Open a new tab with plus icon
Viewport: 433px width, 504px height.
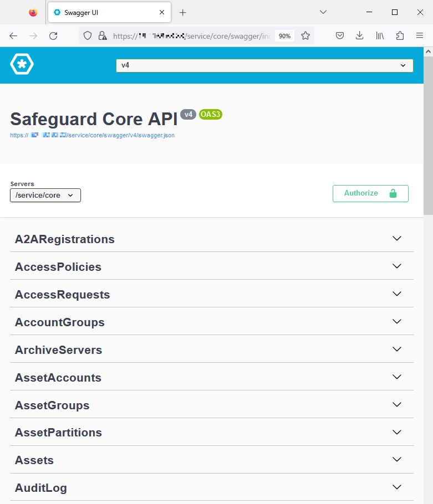pyautogui.click(x=183, y=13)
